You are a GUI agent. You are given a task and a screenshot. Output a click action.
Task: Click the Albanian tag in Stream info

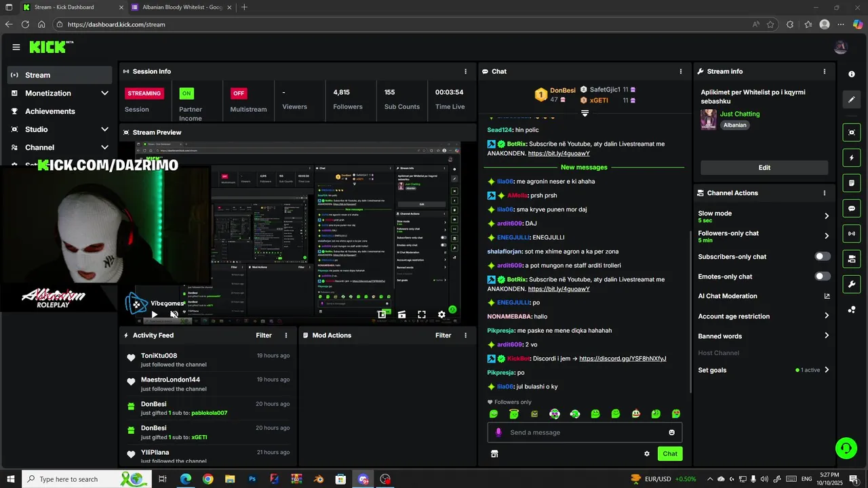pyautogui.click(x=735, y=125)
